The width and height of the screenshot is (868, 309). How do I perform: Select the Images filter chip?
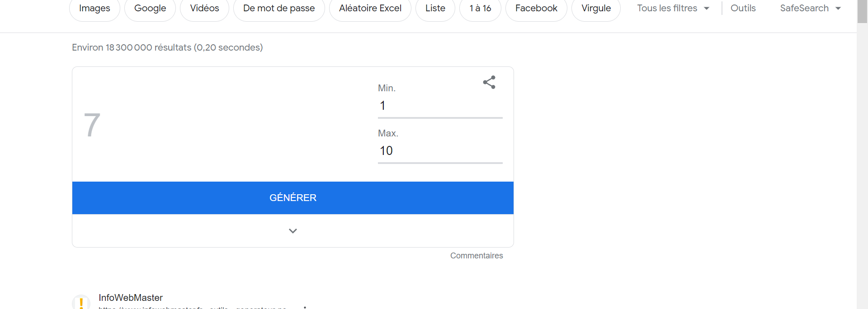[94, 9]
